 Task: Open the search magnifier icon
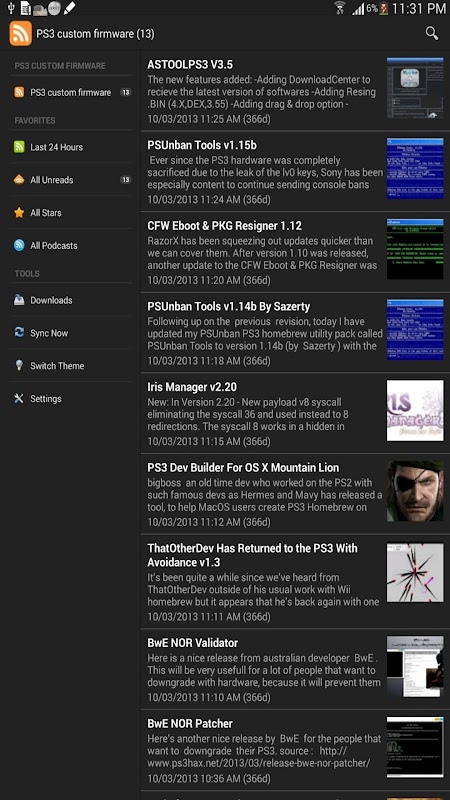(432, 34)
